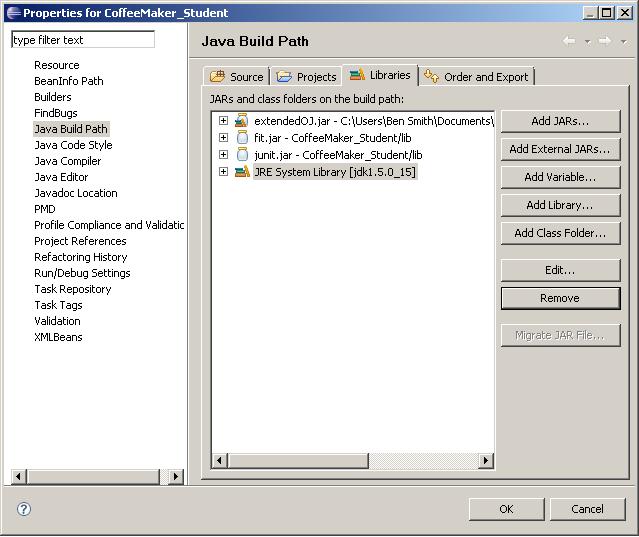Click the Remove button
Screen dimensions: 639x537
click(560, 298)
